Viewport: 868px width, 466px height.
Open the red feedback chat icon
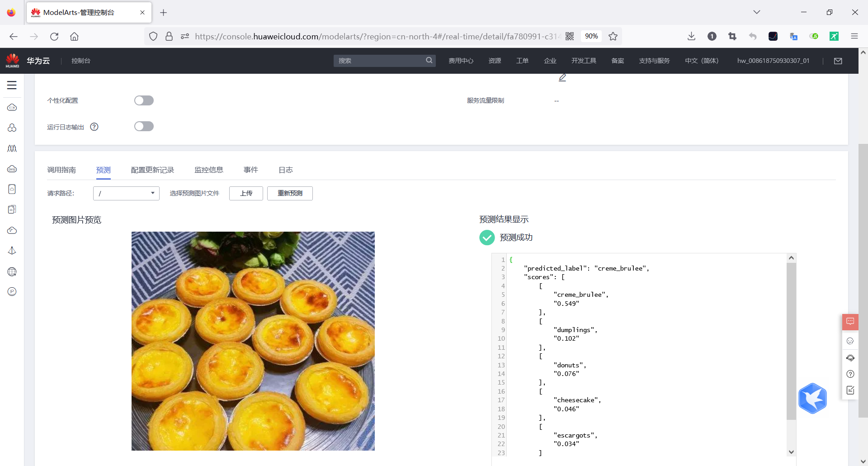pos(850,322)
